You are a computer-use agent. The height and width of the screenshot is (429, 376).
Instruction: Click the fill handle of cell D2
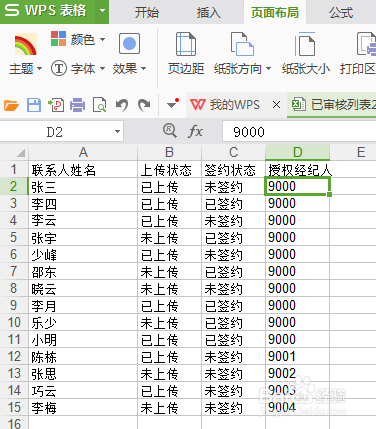[x=329, y=194]
